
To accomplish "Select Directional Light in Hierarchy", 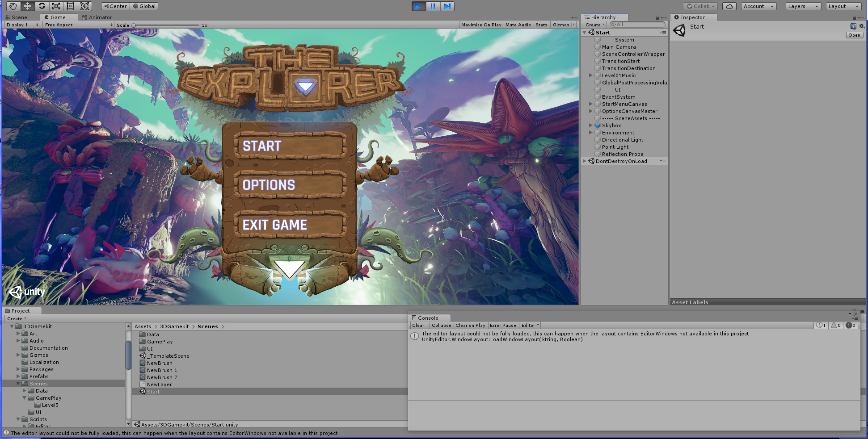I will [x=623, y=140].
